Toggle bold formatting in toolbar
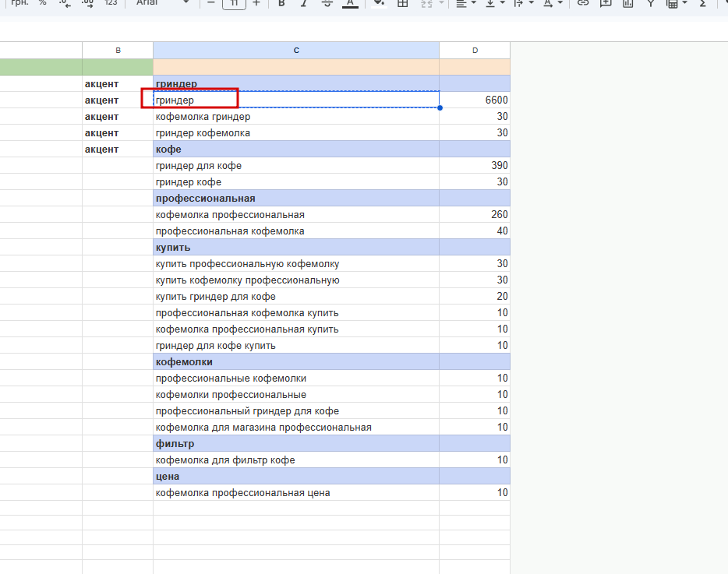Viewport: 728px width, 574px height. (281, 3)
